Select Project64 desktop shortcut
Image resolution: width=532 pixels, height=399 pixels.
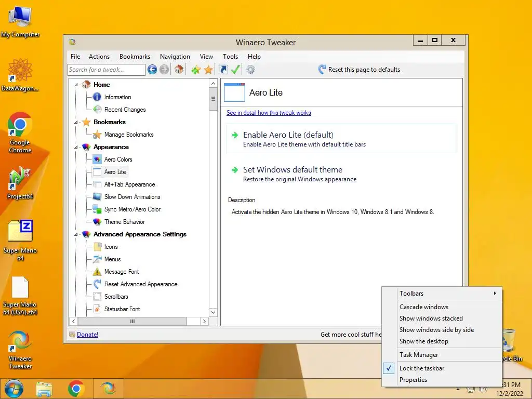[x=20, y=182]
